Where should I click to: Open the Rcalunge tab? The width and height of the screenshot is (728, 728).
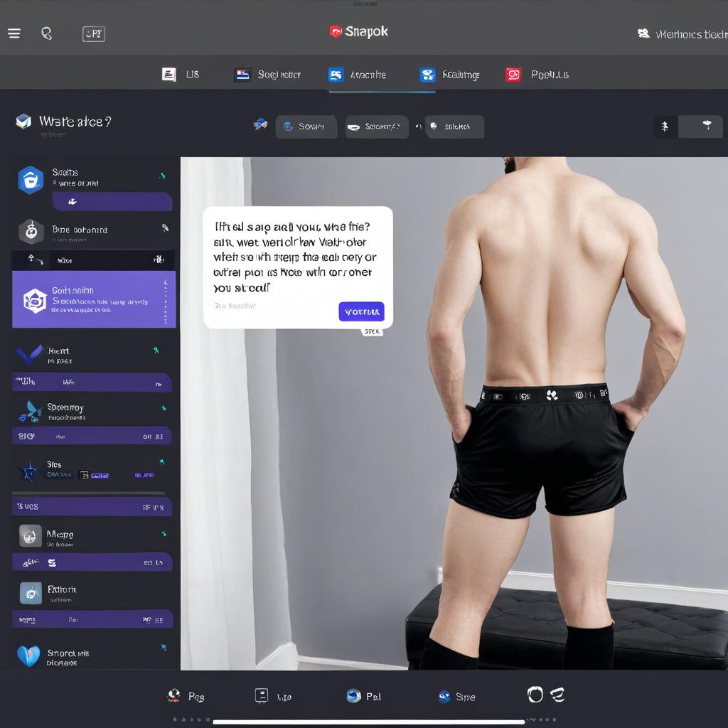pyautogui.click(x=449, y=75)
